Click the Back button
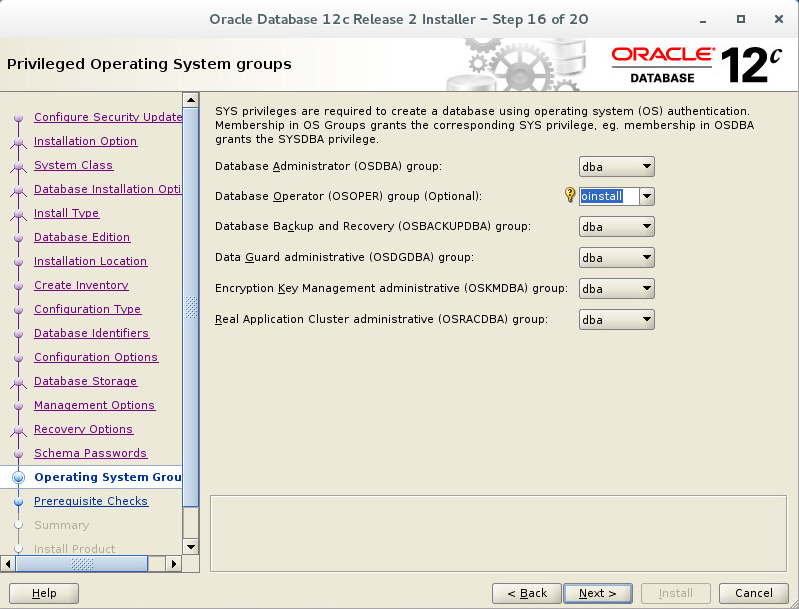 click(526, 593)
